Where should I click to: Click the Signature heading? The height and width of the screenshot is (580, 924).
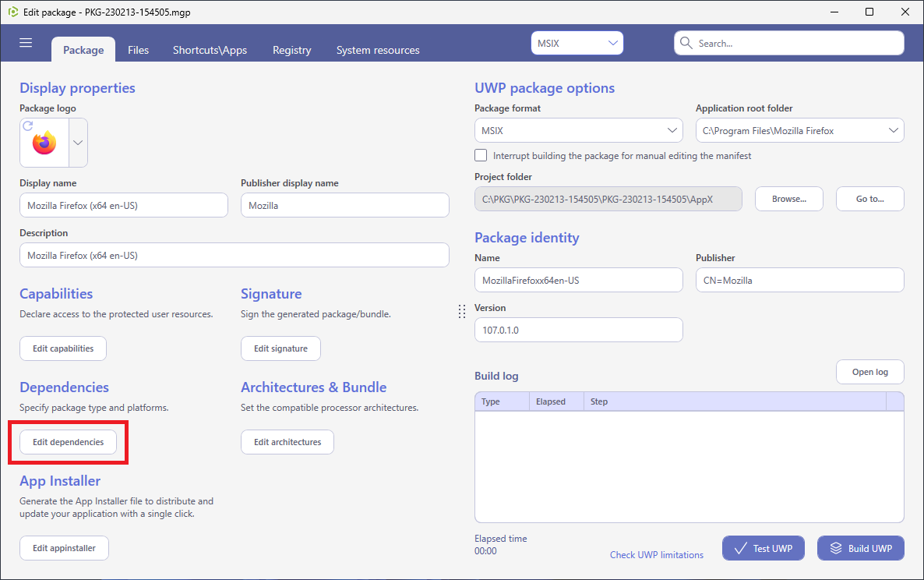coord(271,294)
